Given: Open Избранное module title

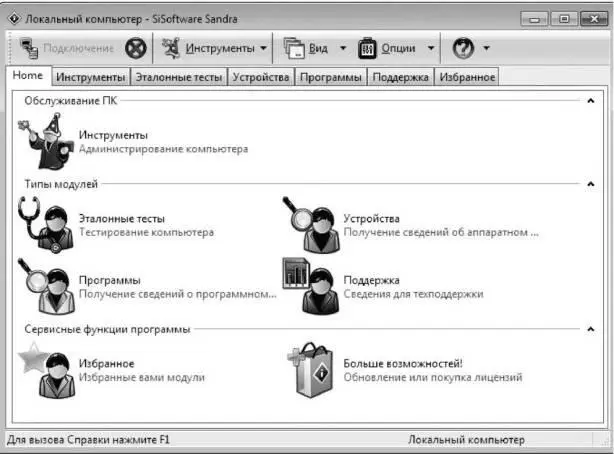Looking at the screenshot, I should pyautogui.click(x=107, y=364).
